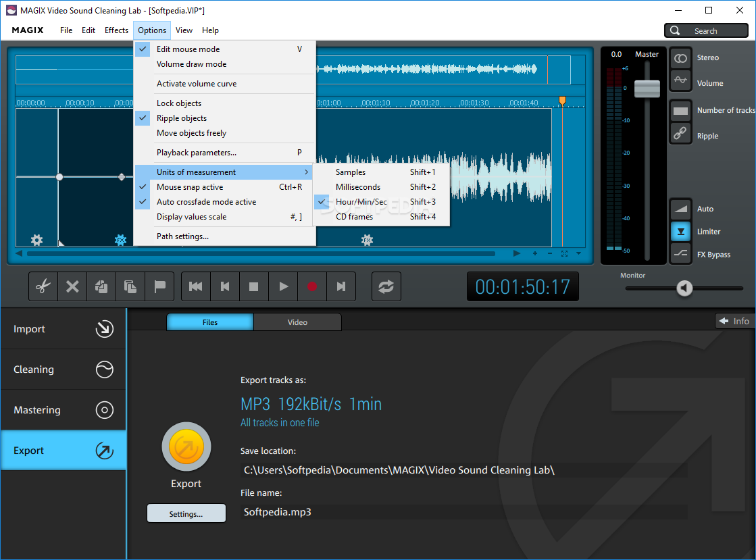This screenshot has width=756, height=560.
Task: Switch to the Files tab
Action: coord(209,322)
